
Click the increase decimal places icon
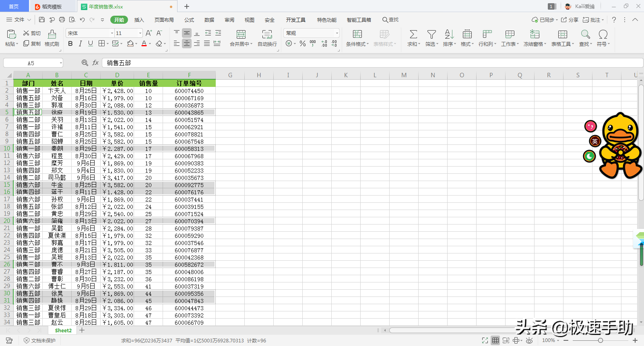coord(324,43)
